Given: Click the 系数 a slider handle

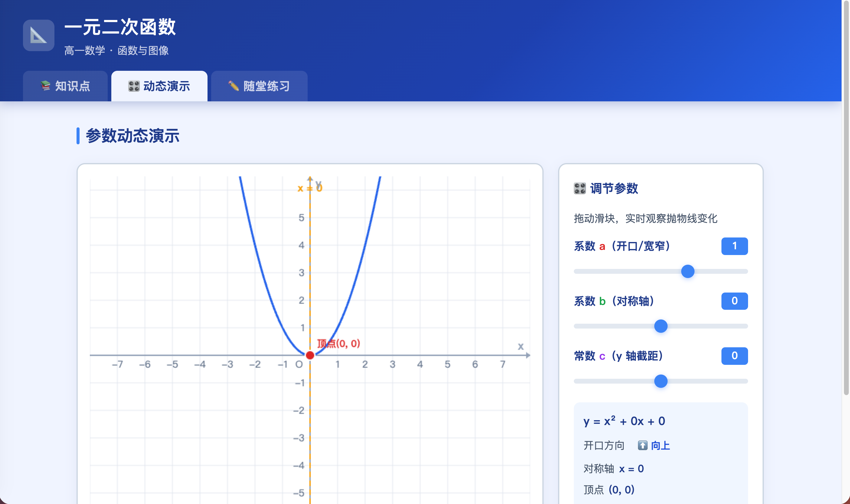Looking at the screenshot, I should pyautogui.click(x=688, y=271).
